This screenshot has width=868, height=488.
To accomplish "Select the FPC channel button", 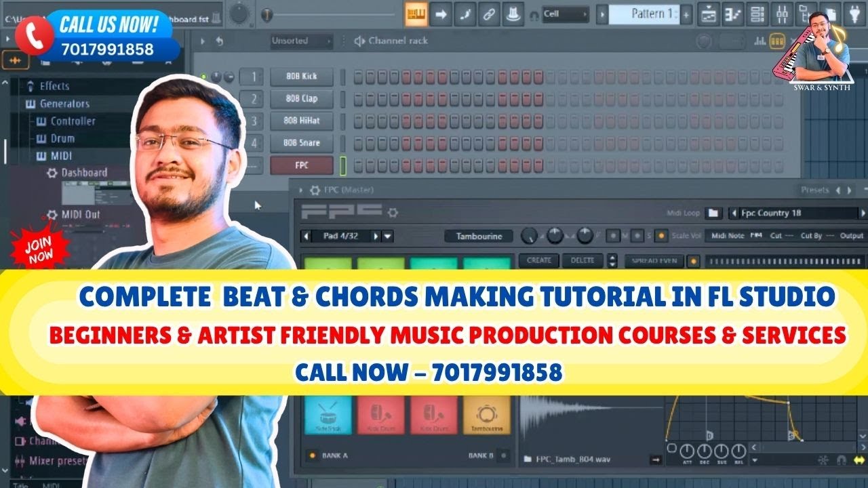I will click(302, 165).
